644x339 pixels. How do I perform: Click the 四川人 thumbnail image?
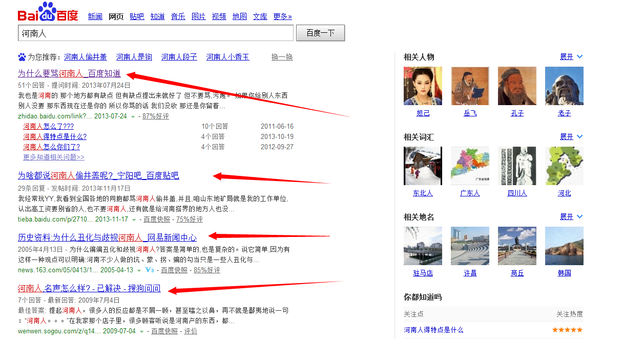pyautogui.click(x=517, y=166)
